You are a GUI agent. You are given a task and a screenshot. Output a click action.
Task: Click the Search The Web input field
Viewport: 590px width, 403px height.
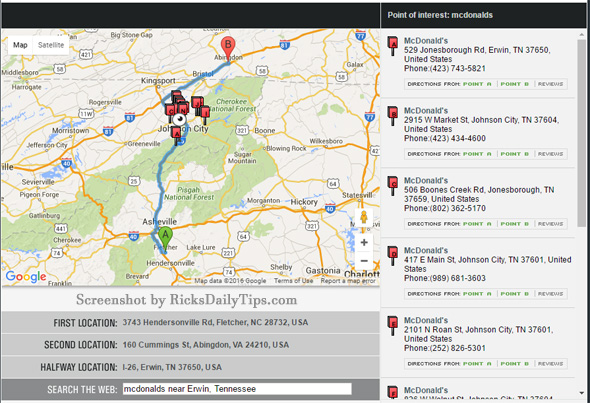[x=237, y=389]
